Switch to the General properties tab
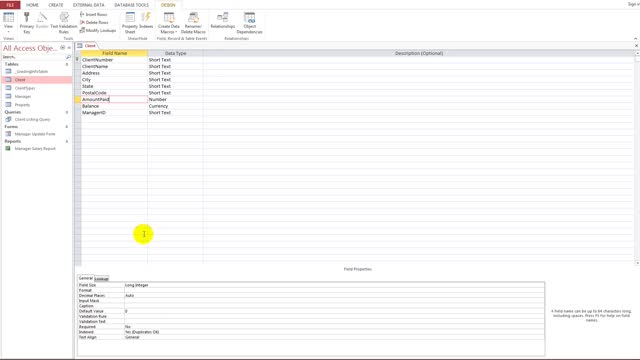The height and width of the screenshot is (360, 640). pos(85,278)
